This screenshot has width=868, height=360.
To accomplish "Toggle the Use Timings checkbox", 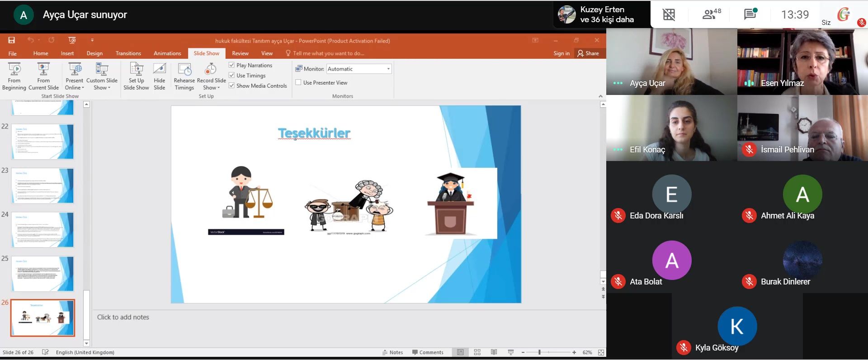I will coord(232,76).
